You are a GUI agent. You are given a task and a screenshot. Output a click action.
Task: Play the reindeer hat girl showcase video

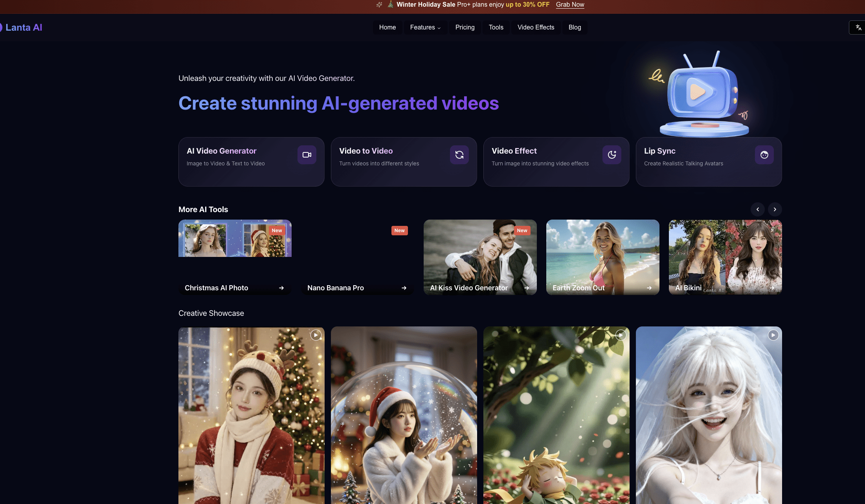[316, 335]
